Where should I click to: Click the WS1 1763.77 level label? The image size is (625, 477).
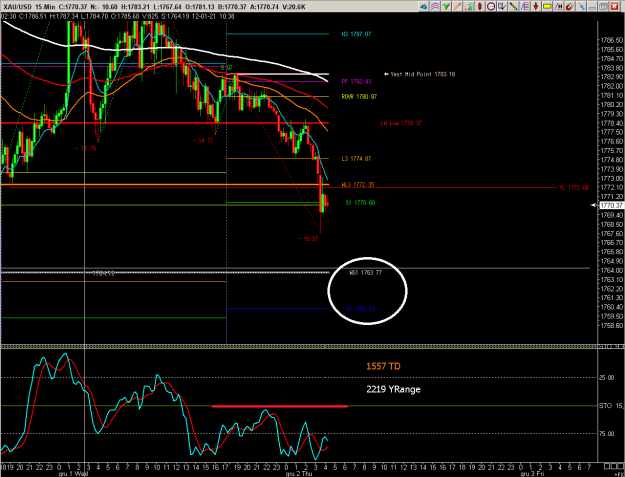[366, 273]
